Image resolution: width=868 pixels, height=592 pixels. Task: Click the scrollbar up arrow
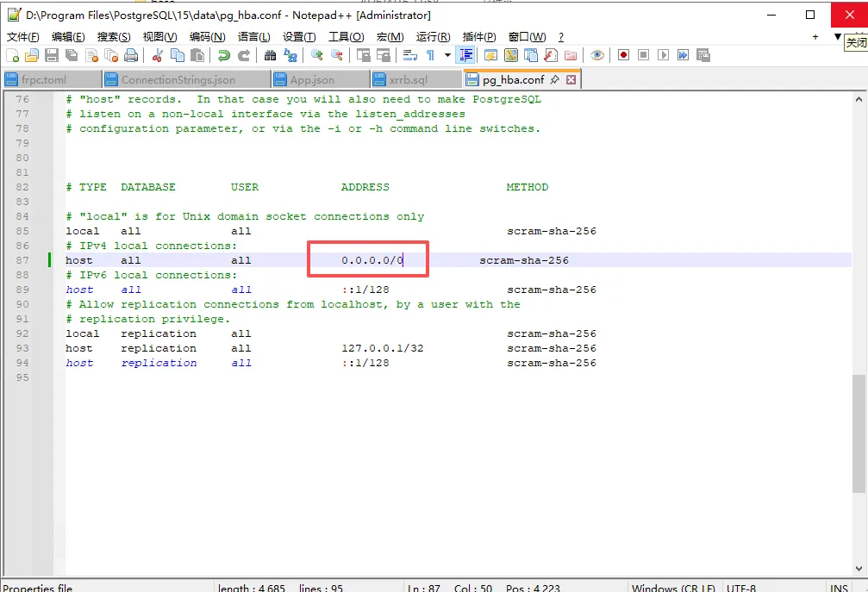859,100
